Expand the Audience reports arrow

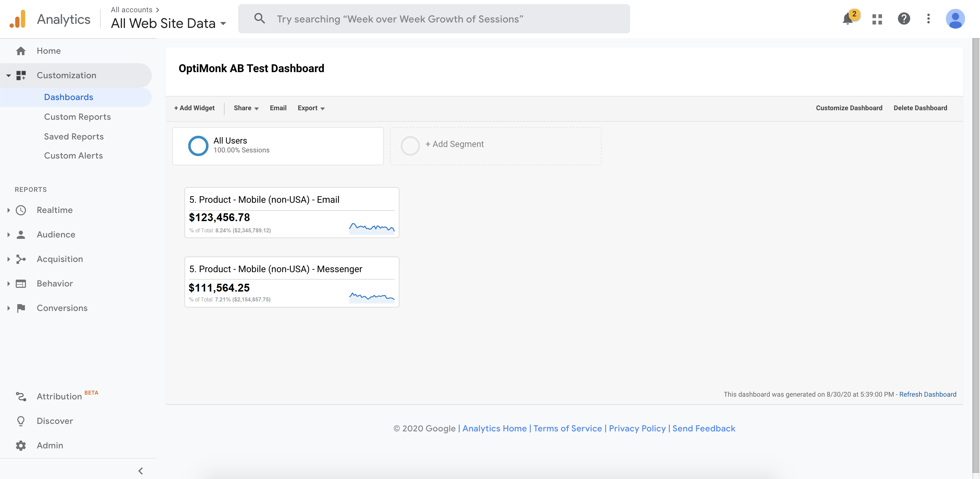[9, 235]
